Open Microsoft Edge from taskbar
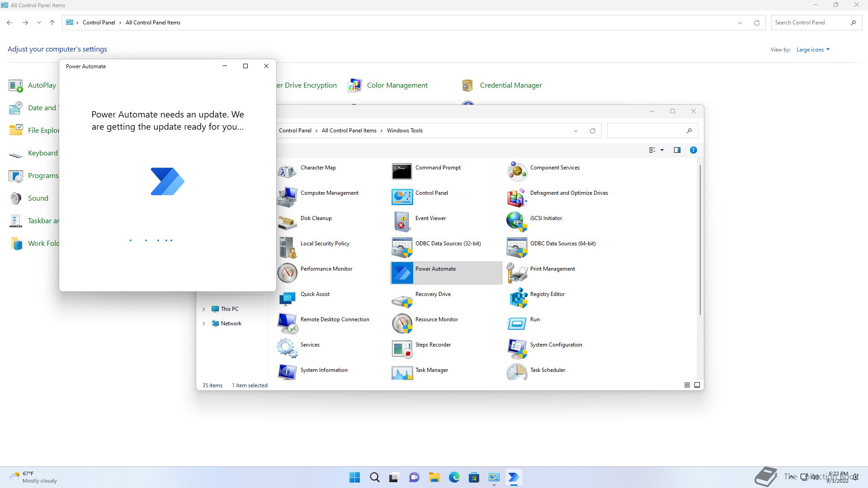The height and width of the screenshot is (488, 868). point(454,477)
